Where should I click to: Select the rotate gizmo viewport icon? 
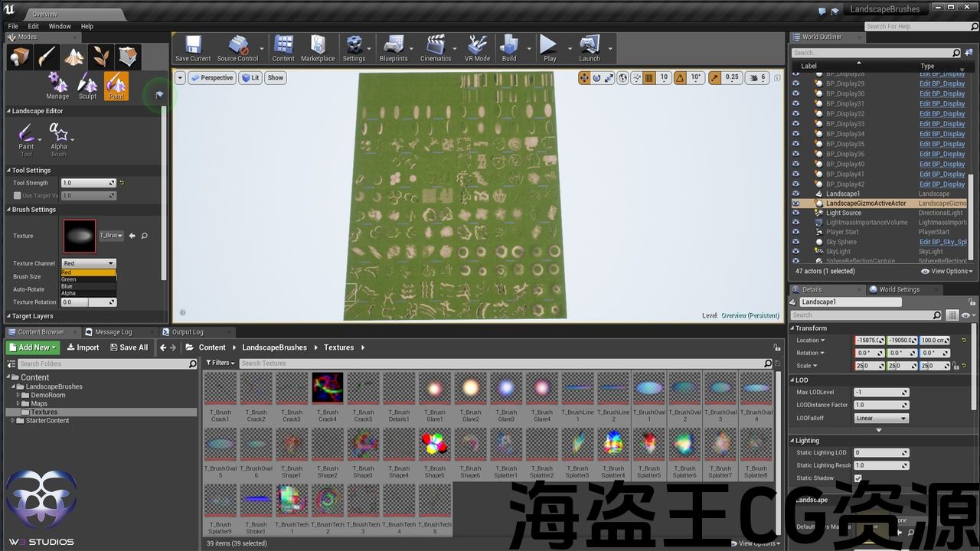coord(596,77)
